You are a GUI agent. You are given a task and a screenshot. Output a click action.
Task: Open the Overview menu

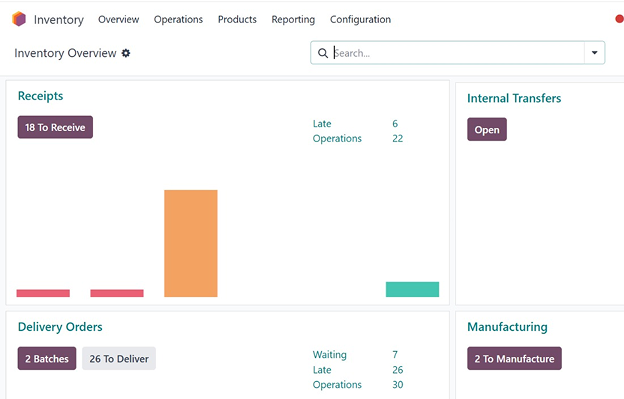[119, 19]
